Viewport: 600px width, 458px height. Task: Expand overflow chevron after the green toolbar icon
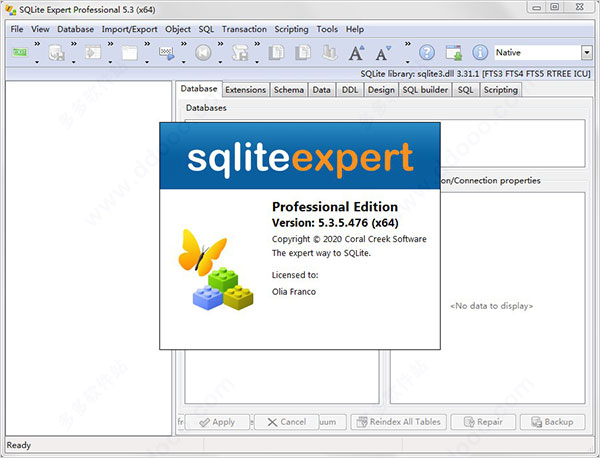coord(37,44)
